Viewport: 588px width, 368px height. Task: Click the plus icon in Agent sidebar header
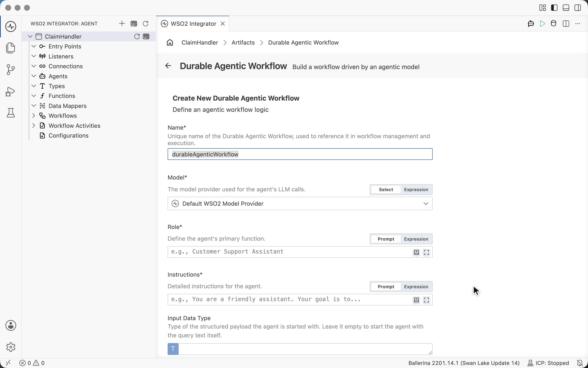coord(122,23)
